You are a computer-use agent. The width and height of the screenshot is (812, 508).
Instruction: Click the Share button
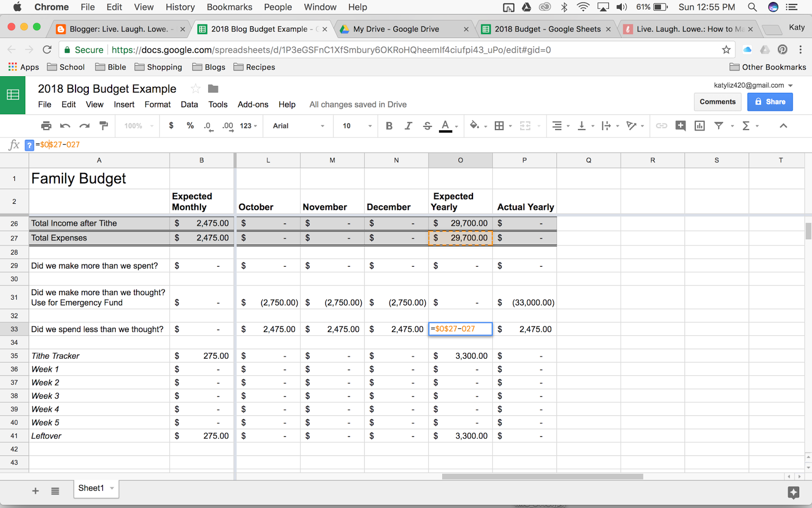coord(770,102)
